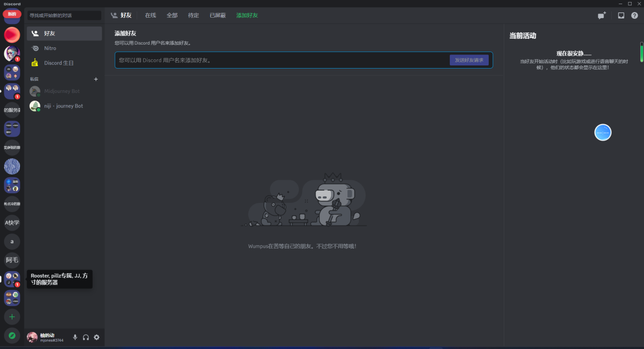This screenshot has width=644, height=349.
Task: Click the new group DM icon in header
Action: 602,16
